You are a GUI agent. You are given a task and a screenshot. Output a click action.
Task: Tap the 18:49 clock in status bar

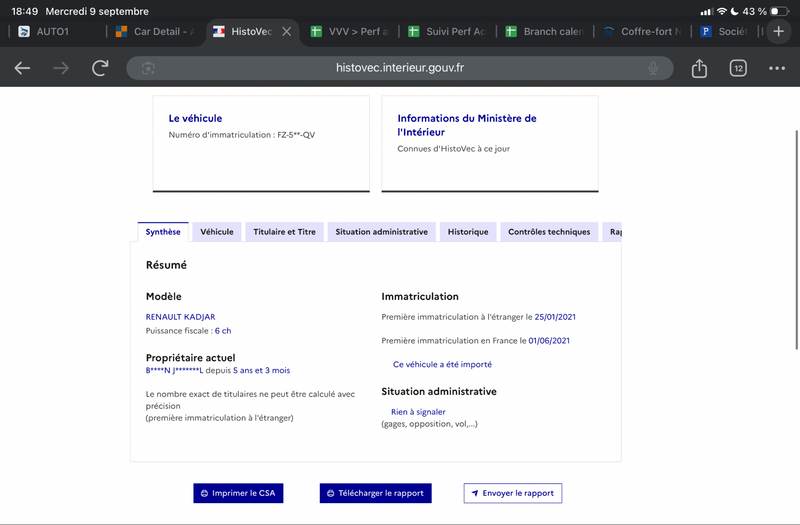24,11
